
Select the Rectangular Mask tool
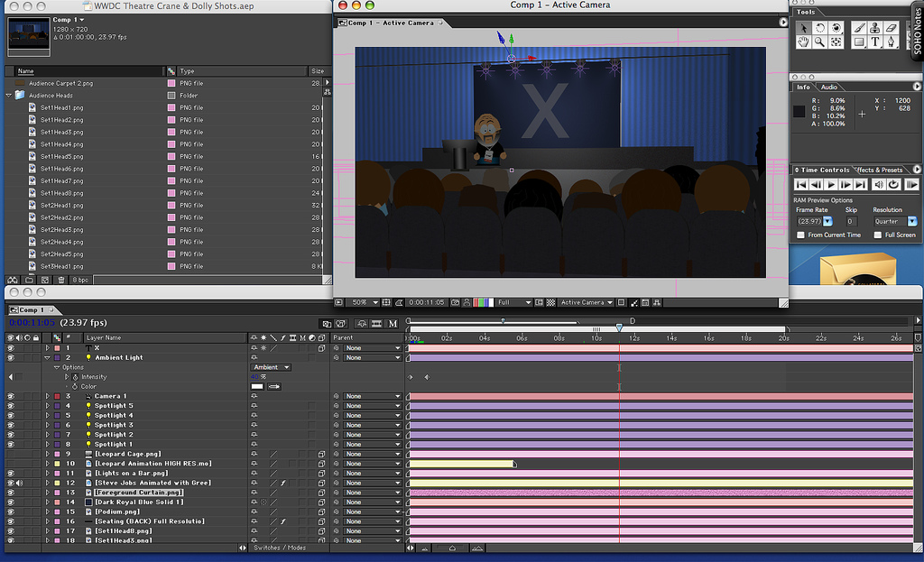(x=860, y=41)
